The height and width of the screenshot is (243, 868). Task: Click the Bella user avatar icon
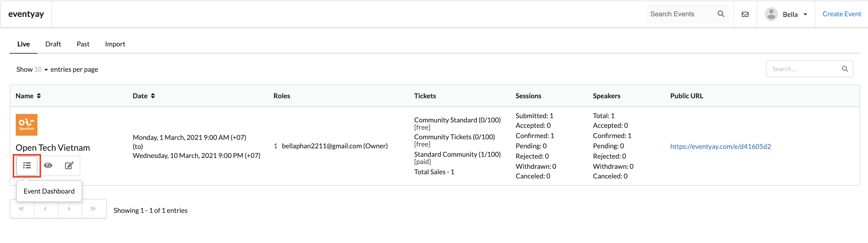pos(771,14)
